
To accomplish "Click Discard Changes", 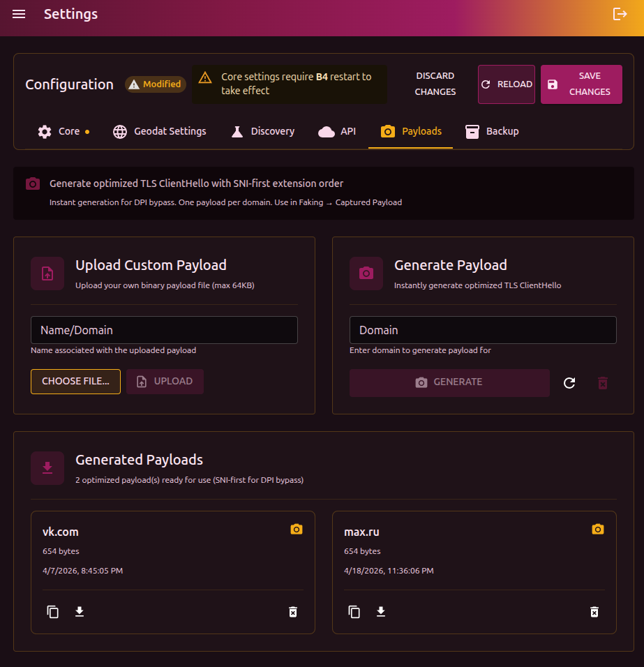I will [435, 84].
